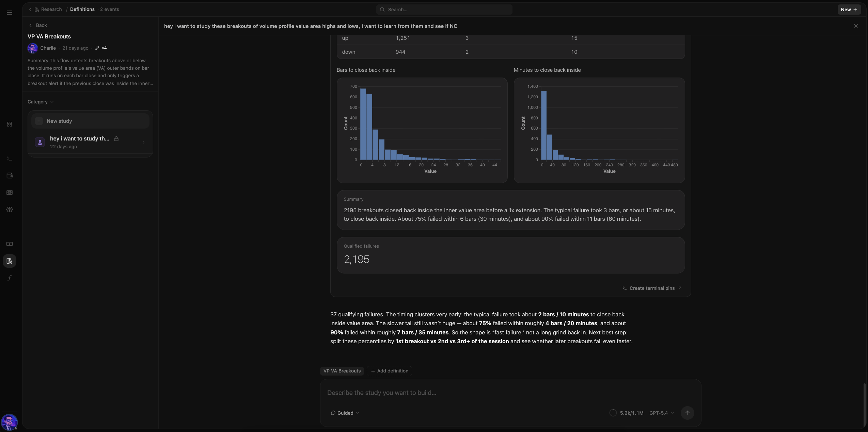Screen dimensions: 868x432
Task: Open the function symbol icon in the sidebar
Action: tap(10, 278)
